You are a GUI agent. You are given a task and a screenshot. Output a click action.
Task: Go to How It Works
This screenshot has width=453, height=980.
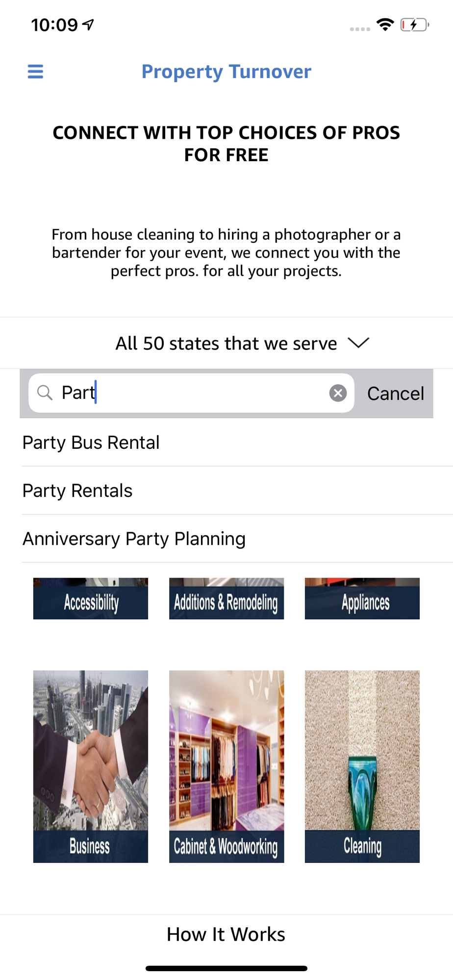pos(226,934)
